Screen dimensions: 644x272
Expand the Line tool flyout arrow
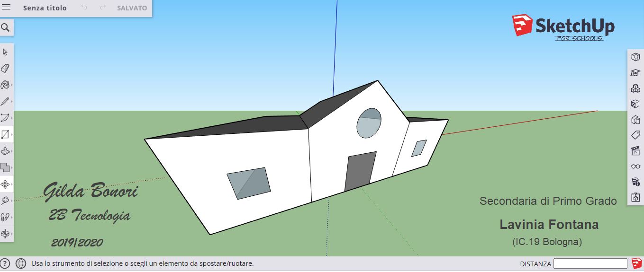11,102
